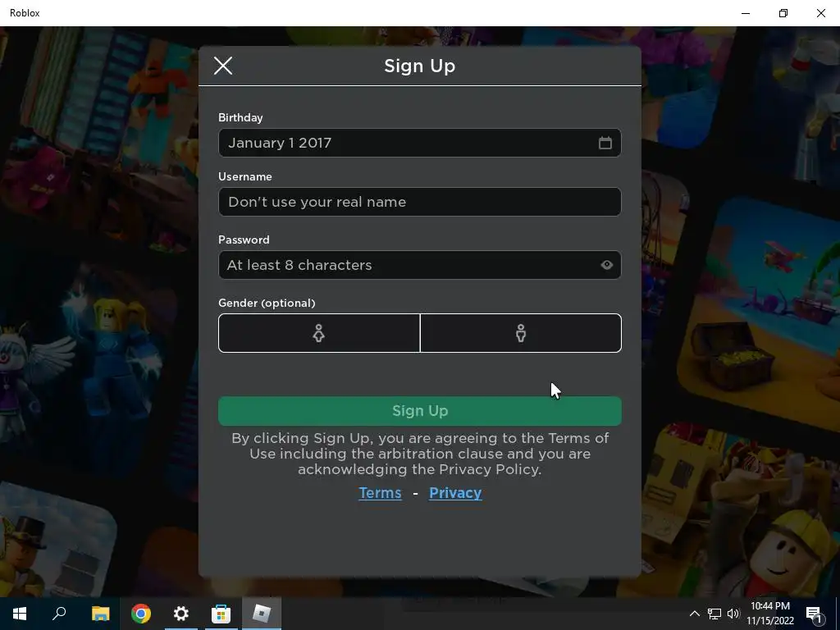Select the male gender option
The image size is (840, 630).
521,333
